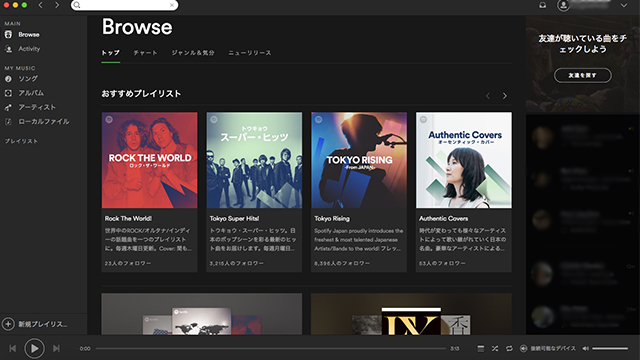Image resolution: width=640 pixels, height=360 pixels.
Task: Toggle shuffle mode
Action: pyautogui.click(x=495, y=348)
